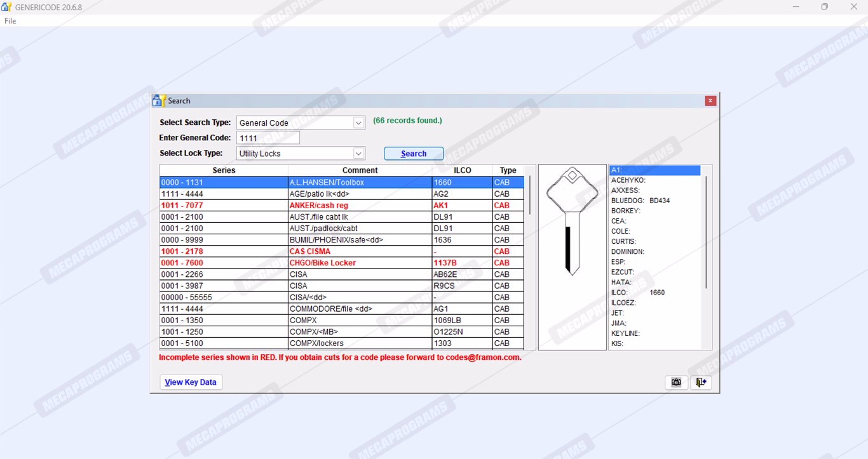Open the Select Search Type dropdown
Screen dimensions: 868x459
click(x=358, y=123)
